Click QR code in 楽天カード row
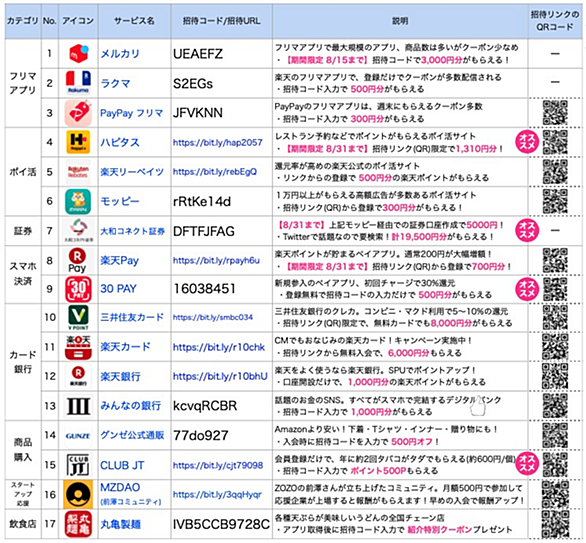 (555, 347)
